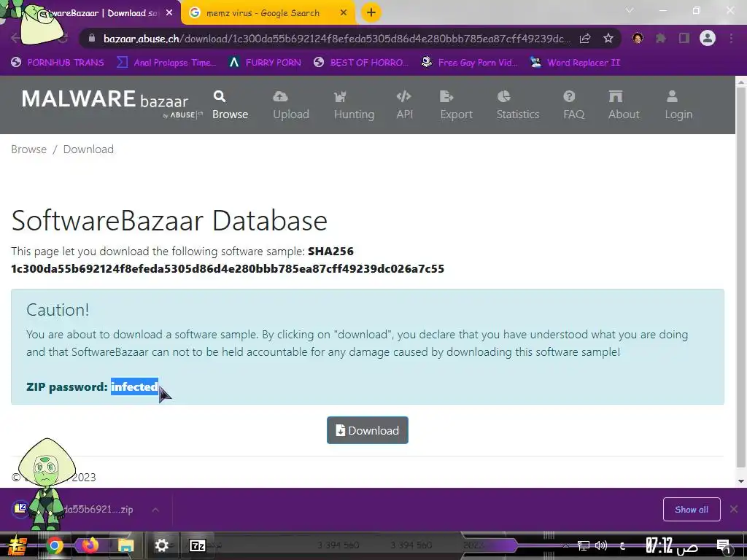
Task: Open the Login page
Action: coord(678,105)
